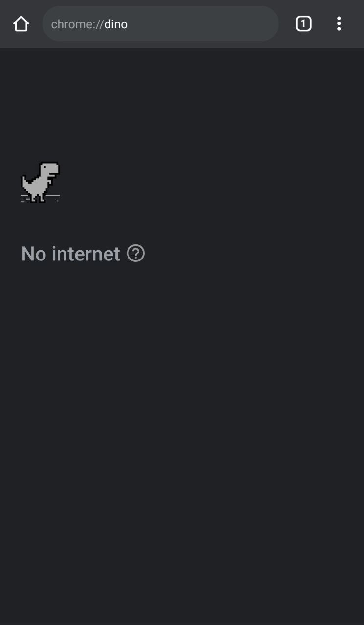Tap the T-Rex dinosaur to start game
The image size is (364, 625).
coord(41,182)
